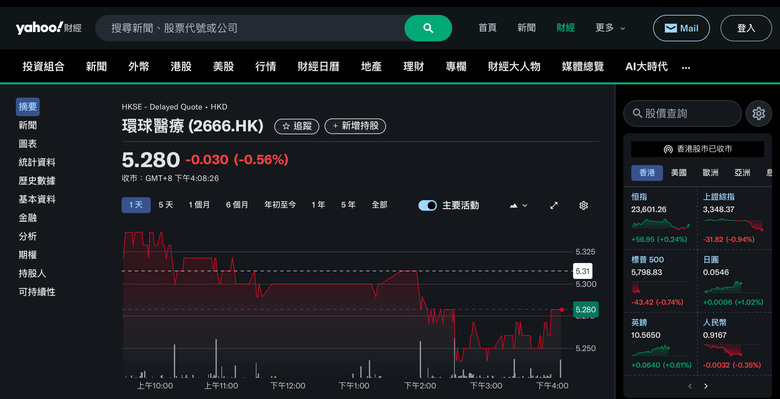Select the 美國 markets tab
780x399 pixels.
tap(679, 173)
